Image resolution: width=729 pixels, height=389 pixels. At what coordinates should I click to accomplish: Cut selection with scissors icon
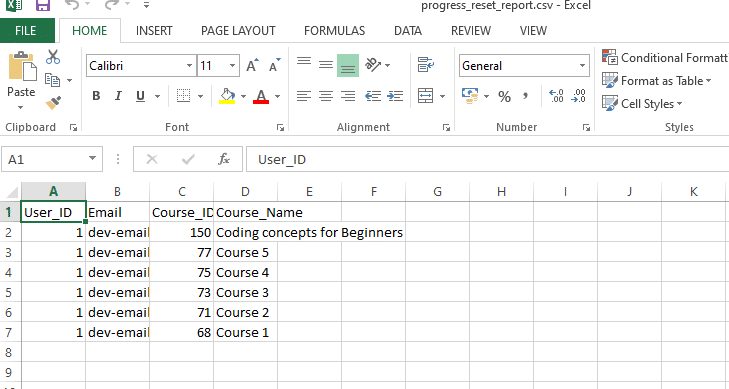53,57
